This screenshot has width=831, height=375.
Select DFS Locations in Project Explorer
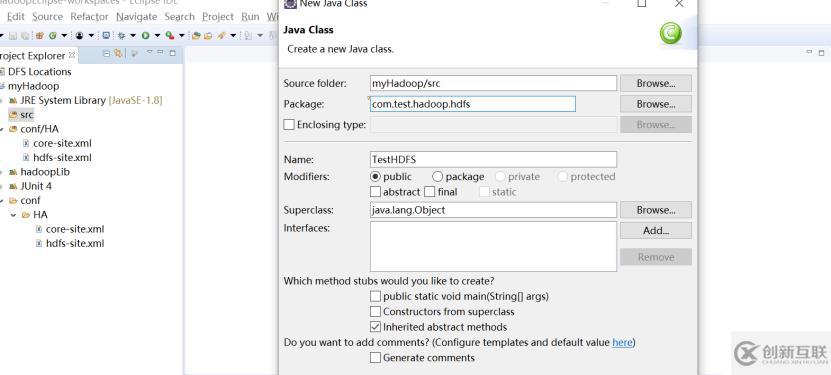pos(39,72)
